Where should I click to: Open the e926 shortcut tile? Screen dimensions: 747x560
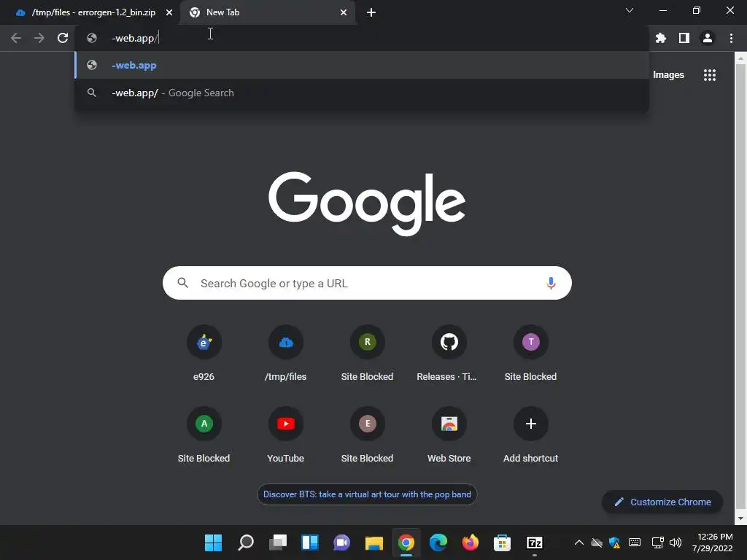point(204,352)
